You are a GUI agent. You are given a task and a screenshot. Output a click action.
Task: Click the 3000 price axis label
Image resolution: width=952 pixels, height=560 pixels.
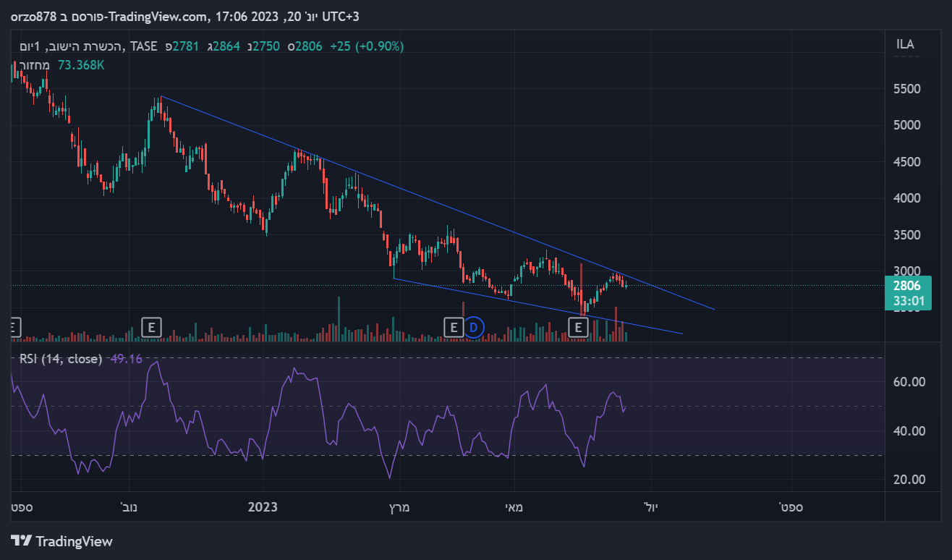coord(906,271)
